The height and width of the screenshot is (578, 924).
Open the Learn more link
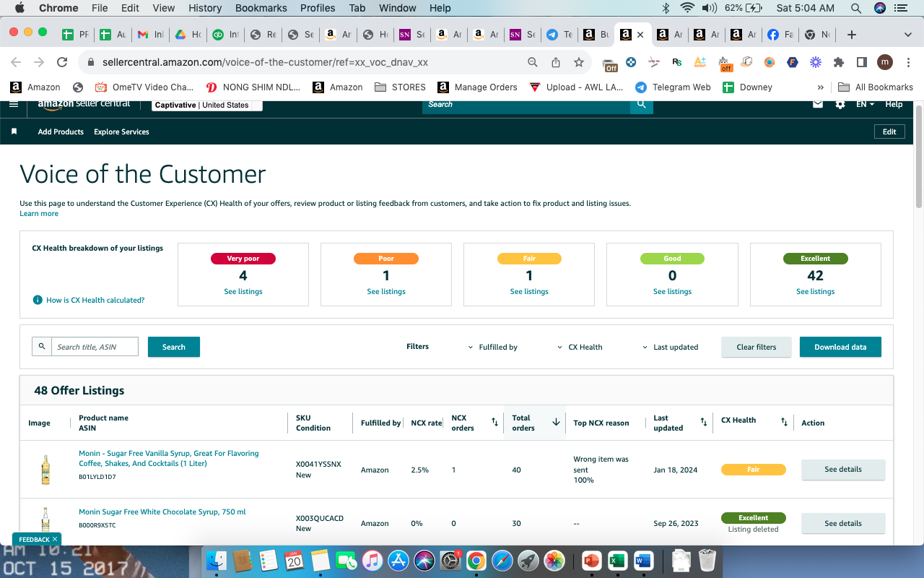click(x=39, y=214)
